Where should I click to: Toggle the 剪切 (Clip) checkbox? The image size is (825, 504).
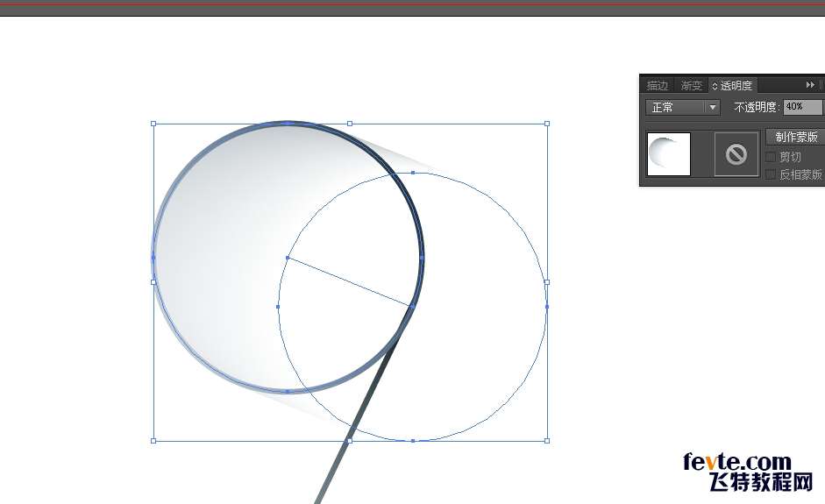click(x=771, y=157)
